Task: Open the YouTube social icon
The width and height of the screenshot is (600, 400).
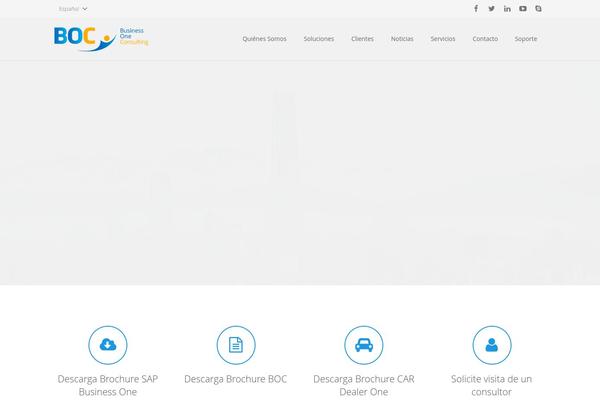Action: [x=523, y=8]
